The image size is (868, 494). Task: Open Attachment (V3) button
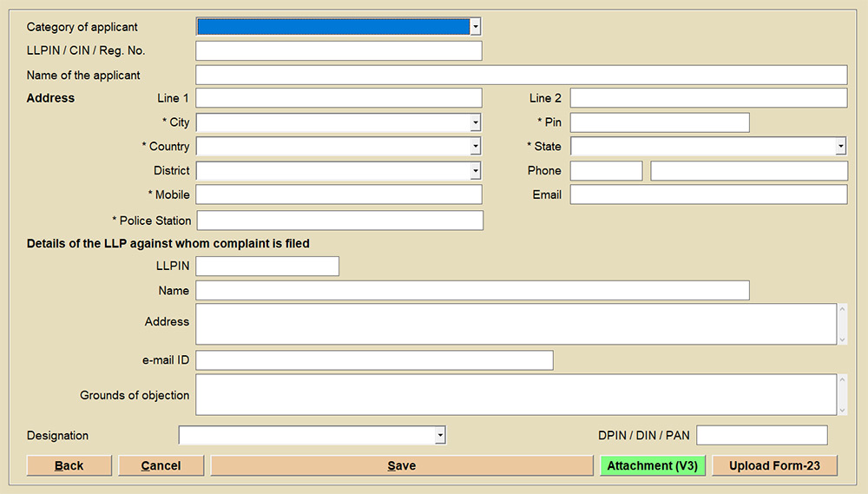click(x=652, y=465)
